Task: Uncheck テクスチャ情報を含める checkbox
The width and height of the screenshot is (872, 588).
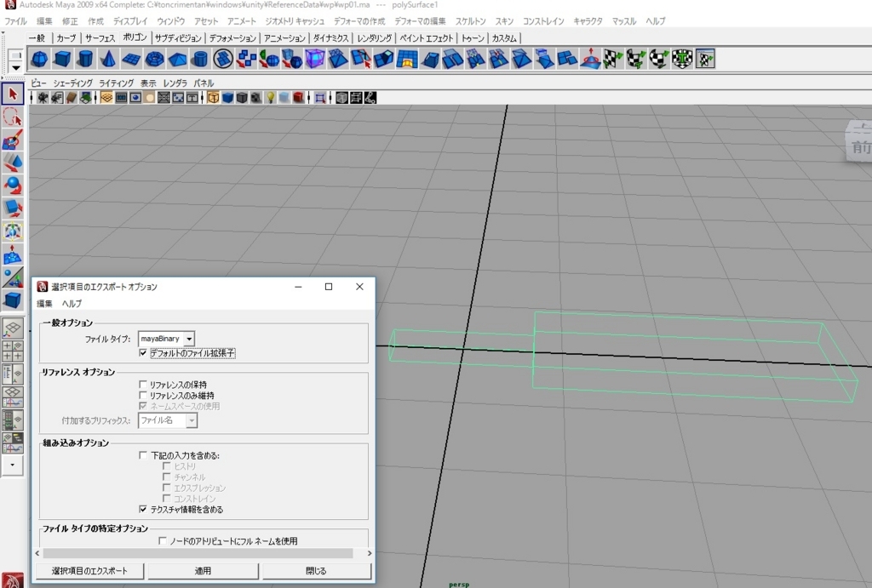Action: [x=143, y=509]
